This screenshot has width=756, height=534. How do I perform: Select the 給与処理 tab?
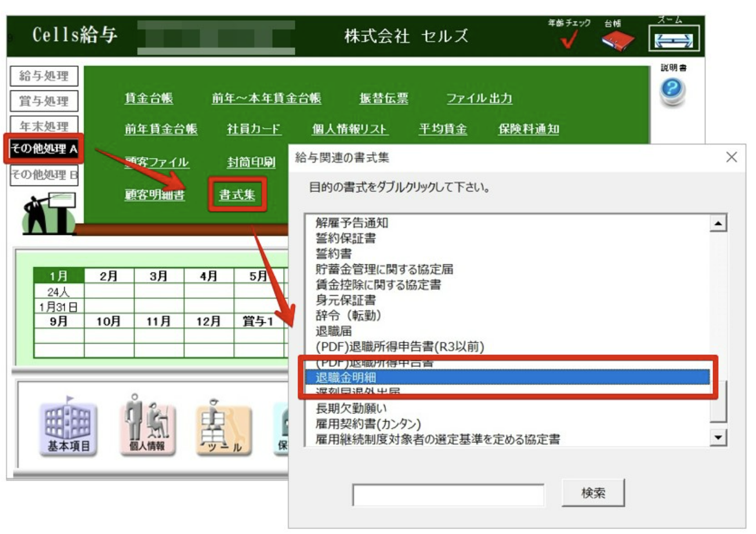tap(44, 76)
